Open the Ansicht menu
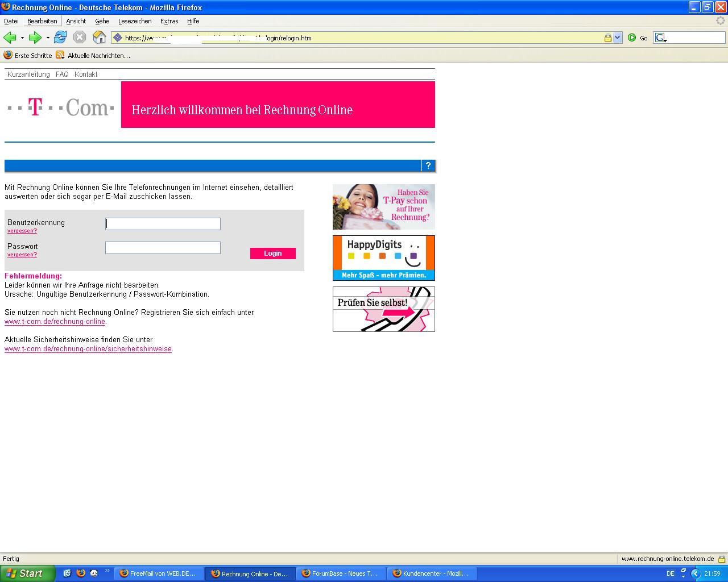Screen dimensions: 728x582 [x=76, y=21]
